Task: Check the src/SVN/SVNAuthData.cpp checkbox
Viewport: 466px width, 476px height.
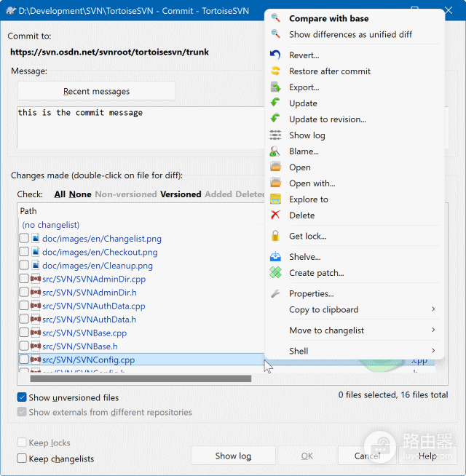Action: click(24, 306)
